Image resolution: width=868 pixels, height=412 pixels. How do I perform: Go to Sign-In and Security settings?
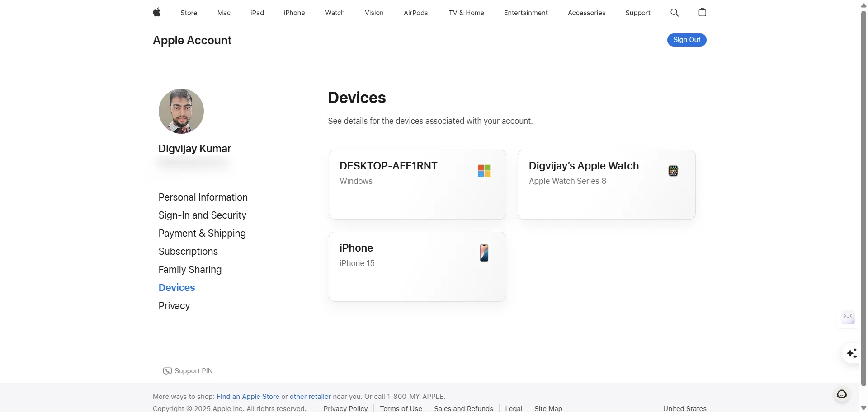tap(202, 215)
